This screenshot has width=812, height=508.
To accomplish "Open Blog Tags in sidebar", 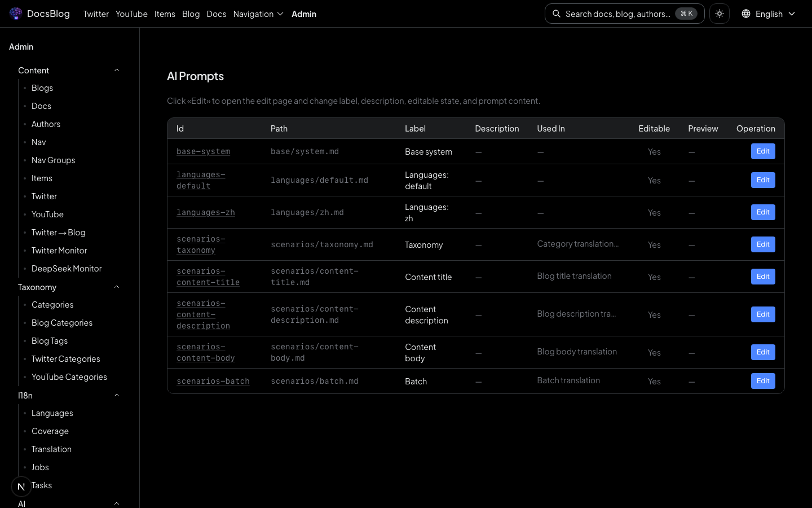I will (x=50, y=341).
